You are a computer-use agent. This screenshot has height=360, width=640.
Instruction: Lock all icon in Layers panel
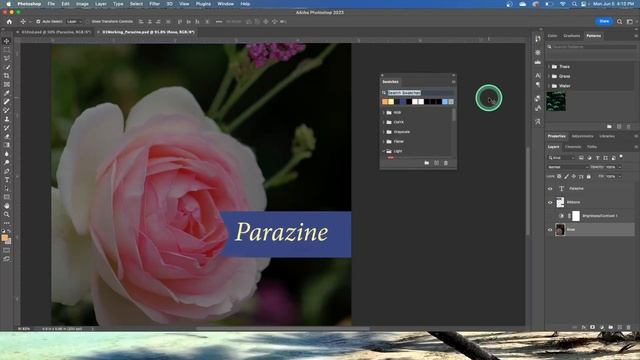point(588,176)
